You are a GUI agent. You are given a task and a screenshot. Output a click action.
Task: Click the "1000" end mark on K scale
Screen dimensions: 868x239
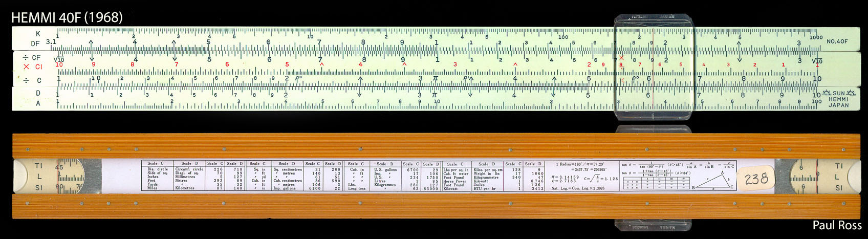coord(816,37)
